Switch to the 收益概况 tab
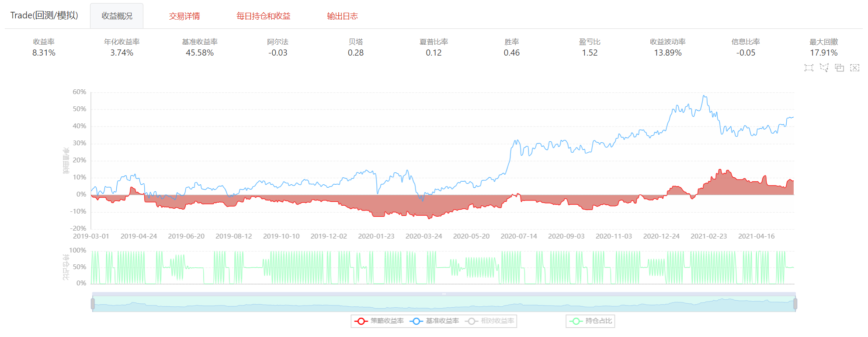868x337 pixels. point(117,16)
